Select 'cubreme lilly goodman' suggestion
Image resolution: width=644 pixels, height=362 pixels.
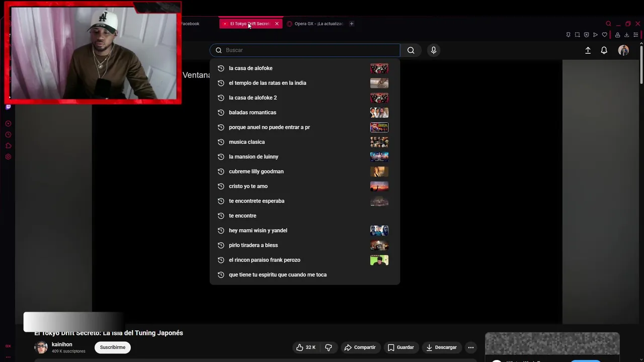pos(305,171)
